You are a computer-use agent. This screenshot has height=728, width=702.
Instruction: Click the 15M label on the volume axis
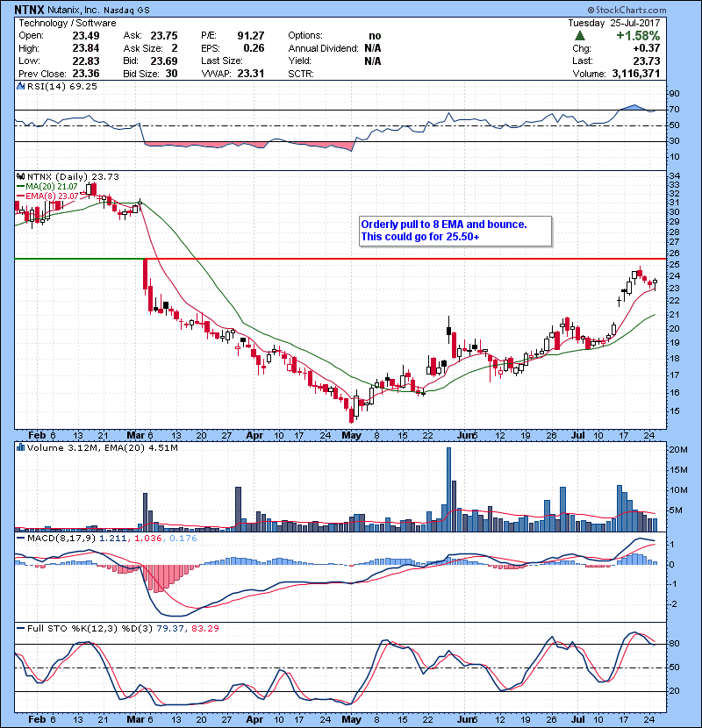point(677,470)
